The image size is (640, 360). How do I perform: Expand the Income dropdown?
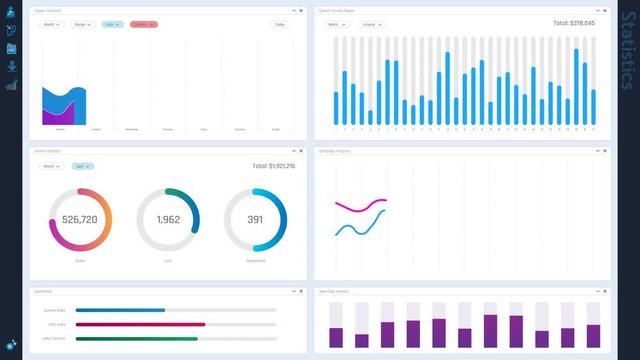pyautogui.click(x=372, y=24)
